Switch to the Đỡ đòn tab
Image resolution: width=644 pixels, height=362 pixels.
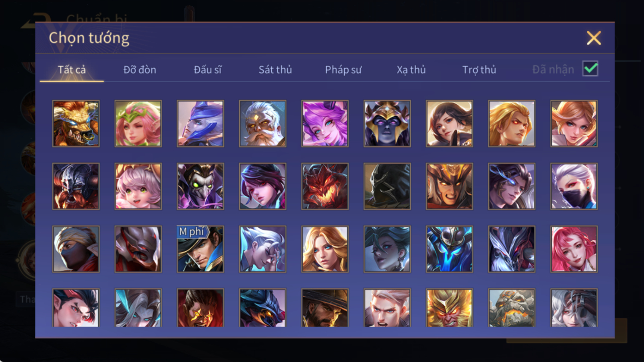coord(140,70)
